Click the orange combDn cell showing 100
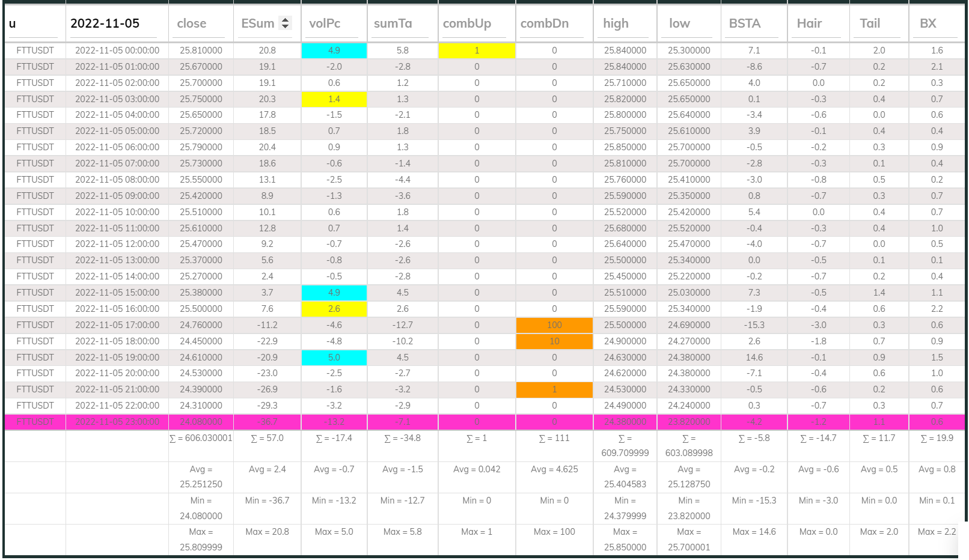Viewport: 969px width, 560px height. (x=554, y=324)
